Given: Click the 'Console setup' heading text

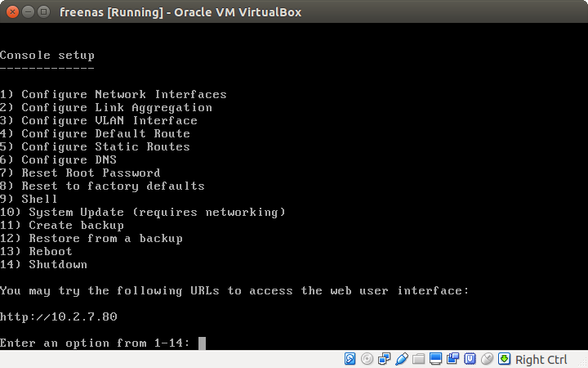Looking at the screenshot, I should coord(47,56).
